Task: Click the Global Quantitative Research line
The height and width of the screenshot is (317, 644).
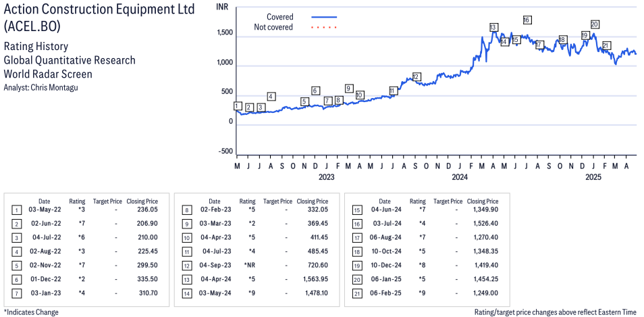Action: pyautogui.click(x=70, y=60)
